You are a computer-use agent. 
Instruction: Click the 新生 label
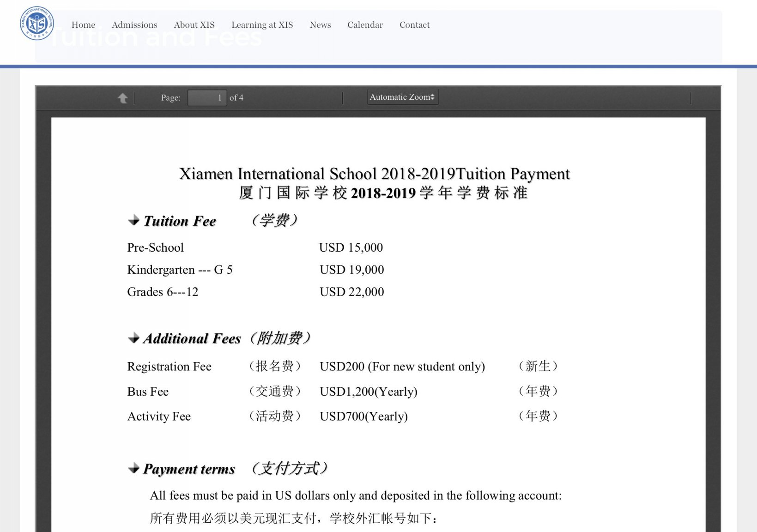pos(538,366)
